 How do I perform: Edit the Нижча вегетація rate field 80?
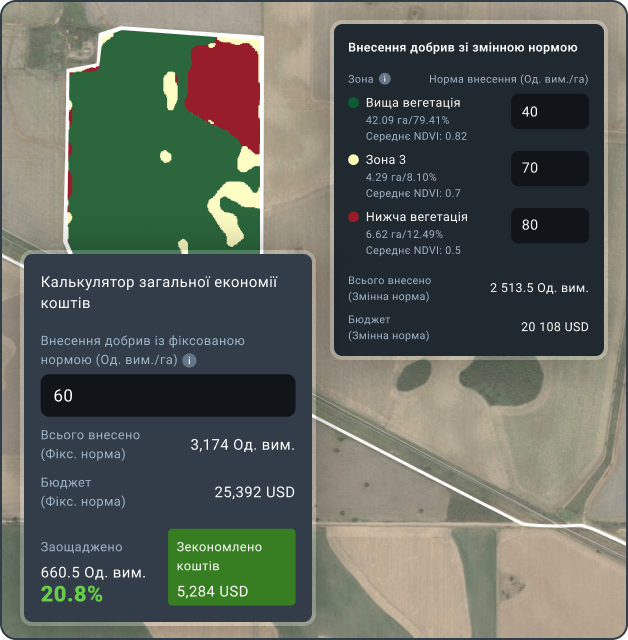tap(550, 225)
